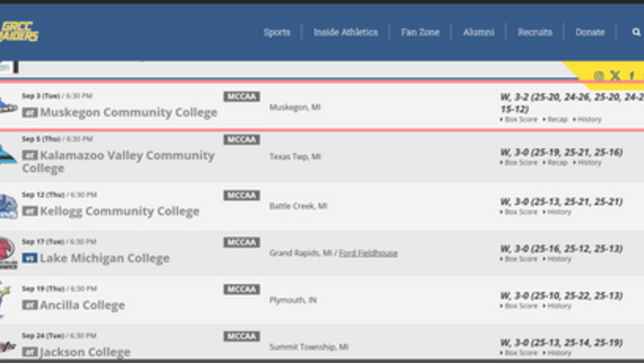
Task: Open the Instagram social icon
Action: (x=599, y=76)
